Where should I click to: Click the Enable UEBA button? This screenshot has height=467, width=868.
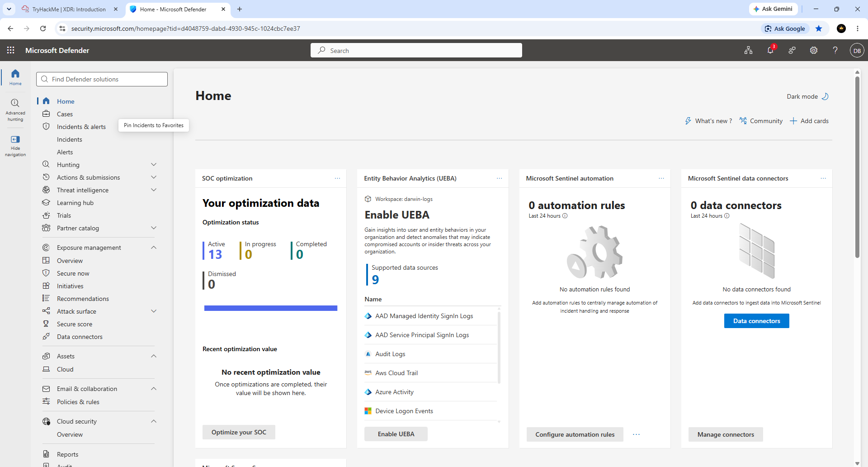pyautogui.click(x=396, y=434)
